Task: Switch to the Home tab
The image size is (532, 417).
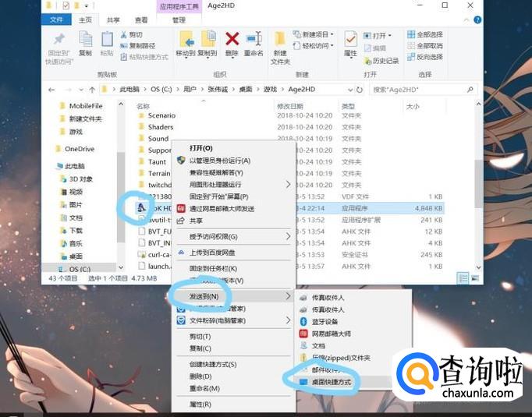Action: tap(85, 20)
